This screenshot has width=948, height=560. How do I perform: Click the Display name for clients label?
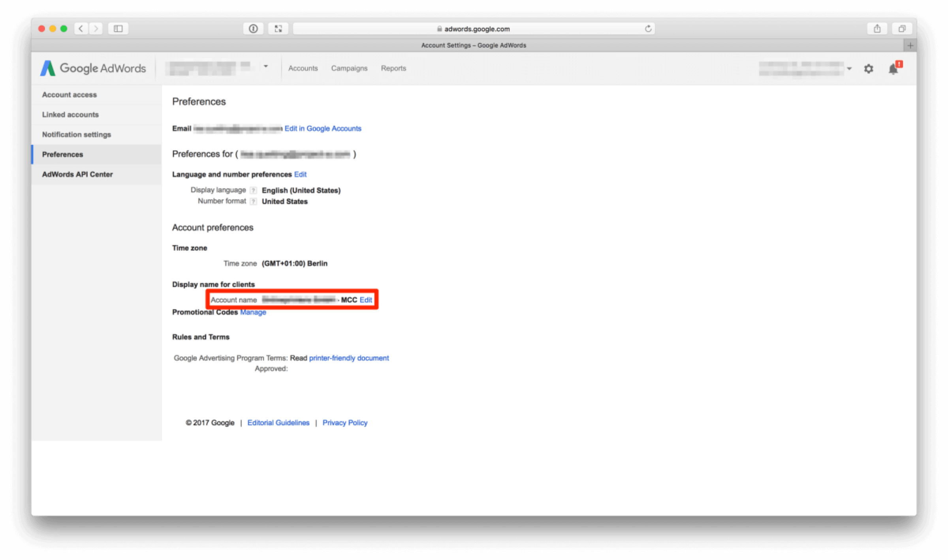click(213, 284)
